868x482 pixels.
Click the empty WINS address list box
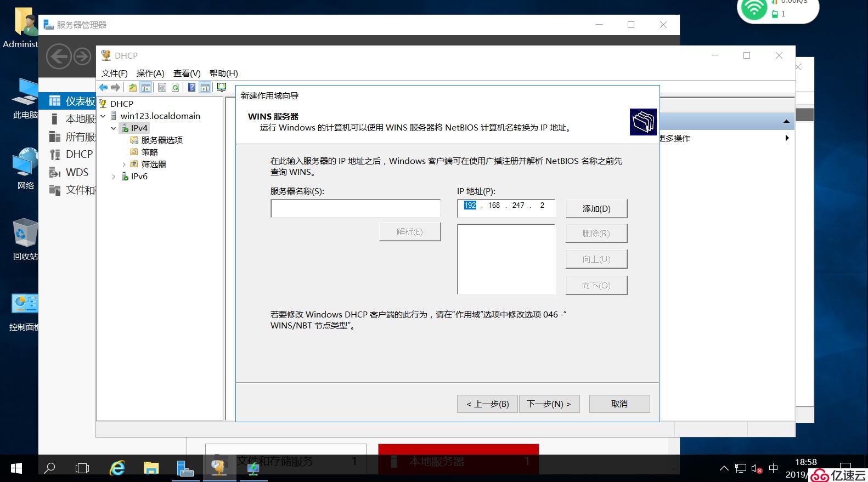tap(506, 259)
